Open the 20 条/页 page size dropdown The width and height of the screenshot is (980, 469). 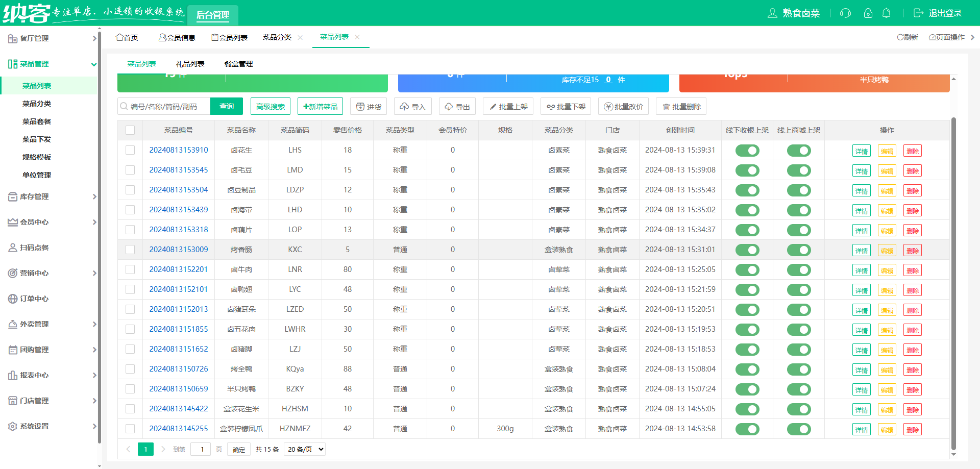click(305, 449)
